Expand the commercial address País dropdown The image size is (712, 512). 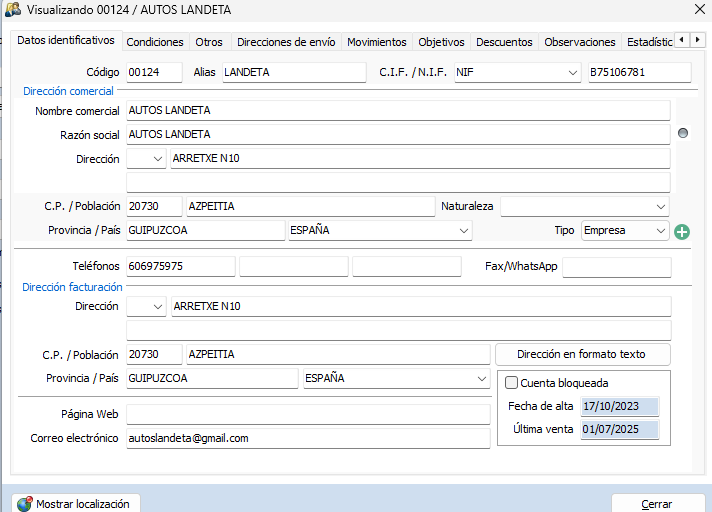(463, 231)
